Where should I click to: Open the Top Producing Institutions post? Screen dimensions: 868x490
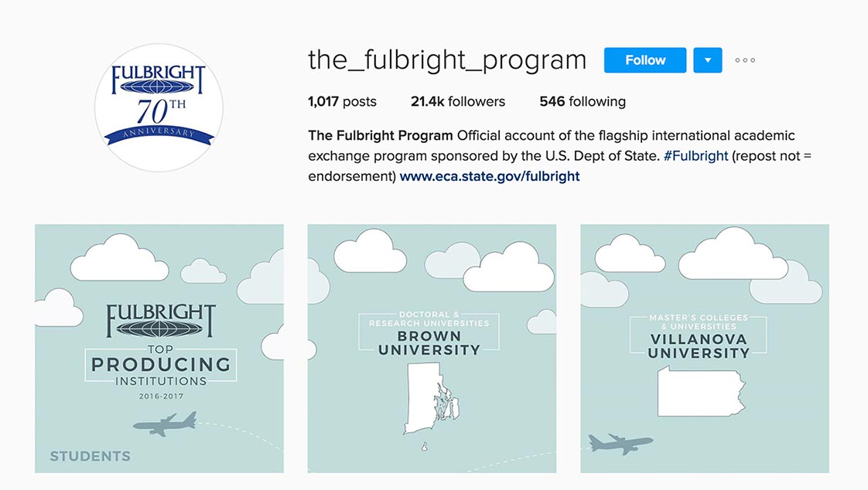pyautogui.click(x=159, y=349)
